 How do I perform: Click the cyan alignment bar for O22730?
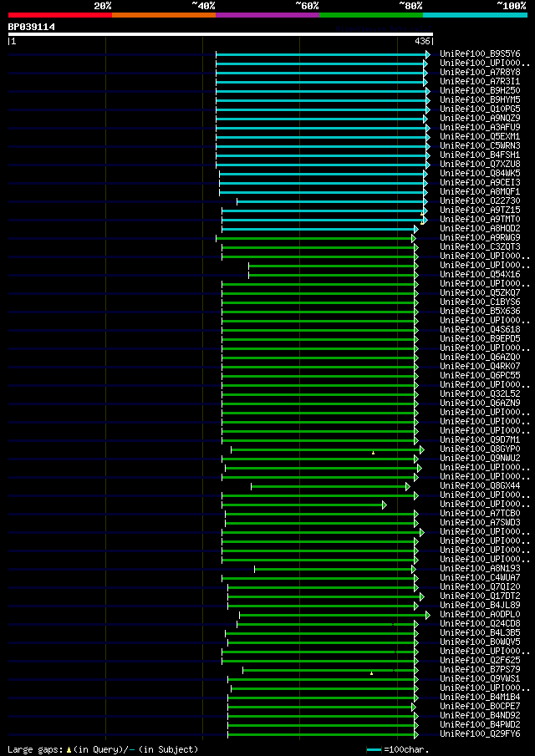pyautogui.click(x=330, y=201)
